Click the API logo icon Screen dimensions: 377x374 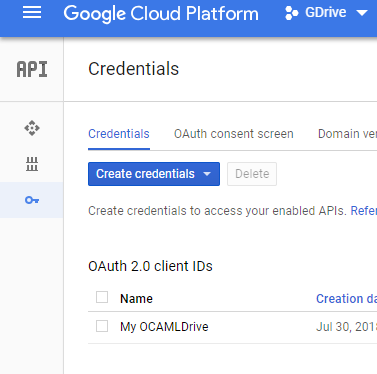[x=32, y=69]
